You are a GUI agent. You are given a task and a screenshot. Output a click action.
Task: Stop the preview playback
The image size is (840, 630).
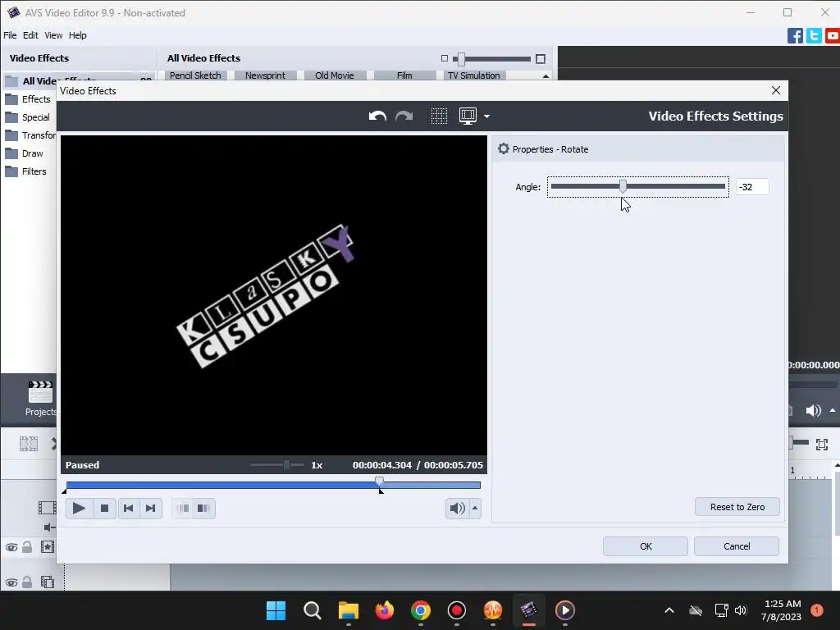coord(104,509)
